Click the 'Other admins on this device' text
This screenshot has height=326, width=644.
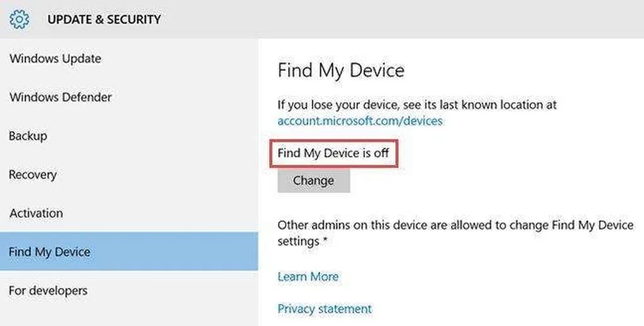[455, 225]
